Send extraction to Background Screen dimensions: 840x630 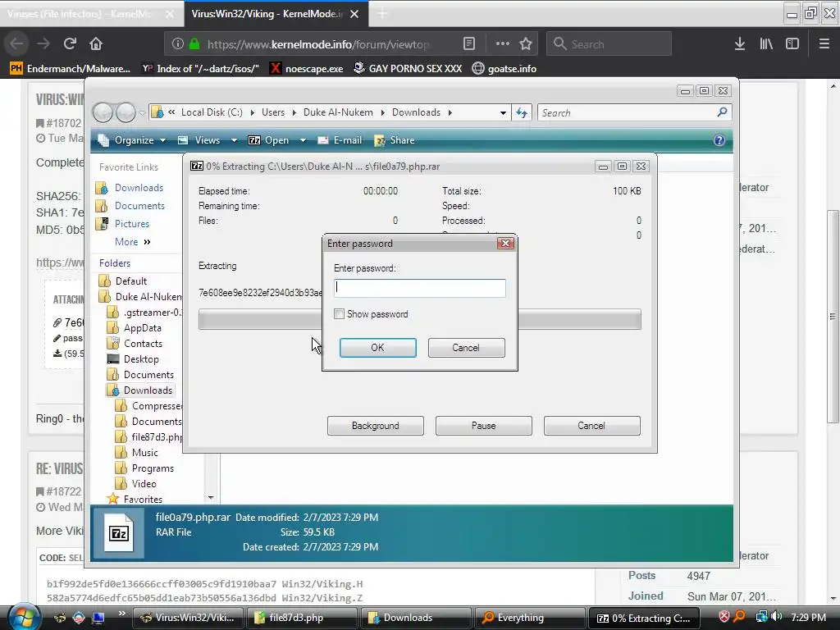376,426
